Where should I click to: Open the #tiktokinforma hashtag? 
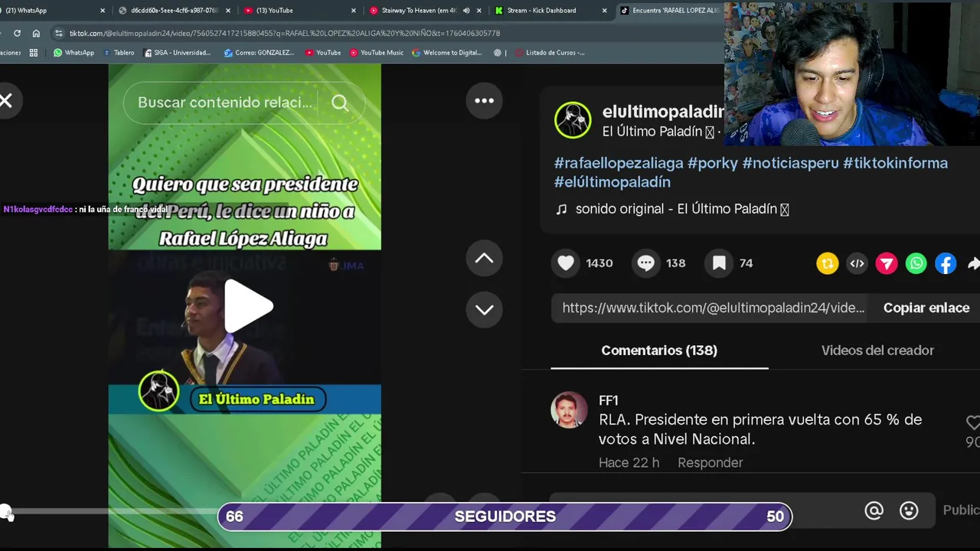coord(895,163)
